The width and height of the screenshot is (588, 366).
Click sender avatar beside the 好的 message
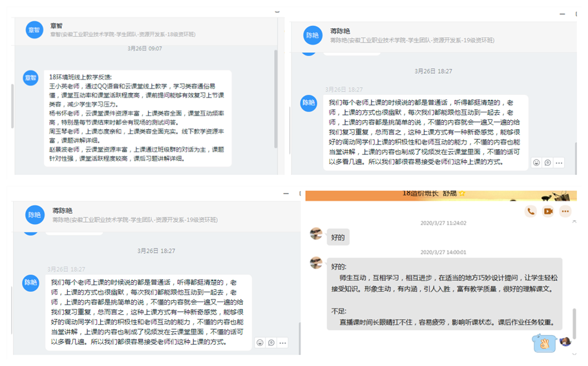(x=315, y=234)
